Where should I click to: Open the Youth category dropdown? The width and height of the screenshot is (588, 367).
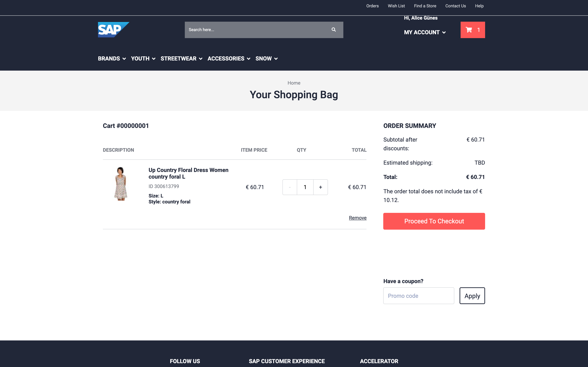pyautogui.click(x=143, y=59)
